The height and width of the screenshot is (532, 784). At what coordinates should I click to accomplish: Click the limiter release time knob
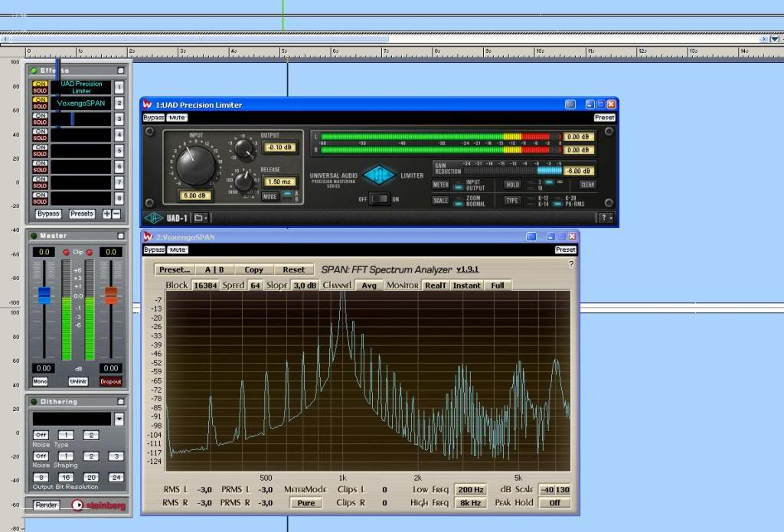244,181
